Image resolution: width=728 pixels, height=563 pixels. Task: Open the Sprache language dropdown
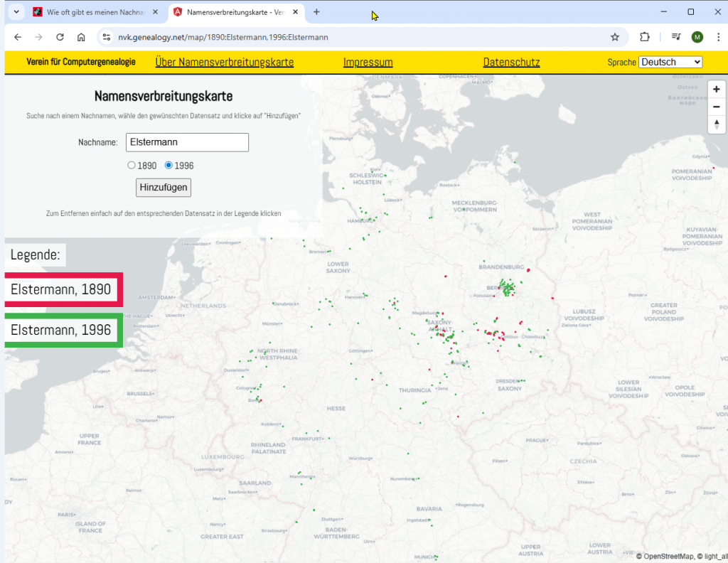click(670, 63)
